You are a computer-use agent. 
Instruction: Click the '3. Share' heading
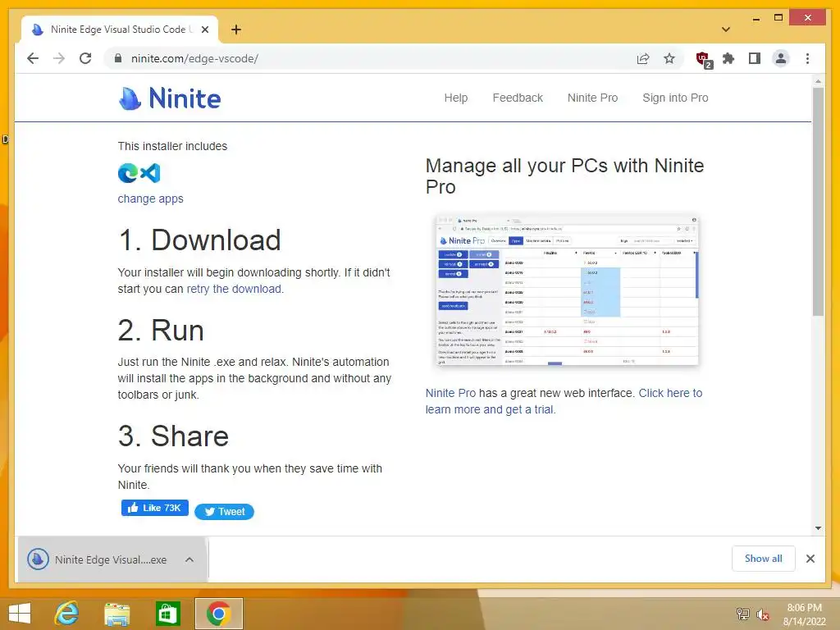pyautogui.click(x=173, y=436)
